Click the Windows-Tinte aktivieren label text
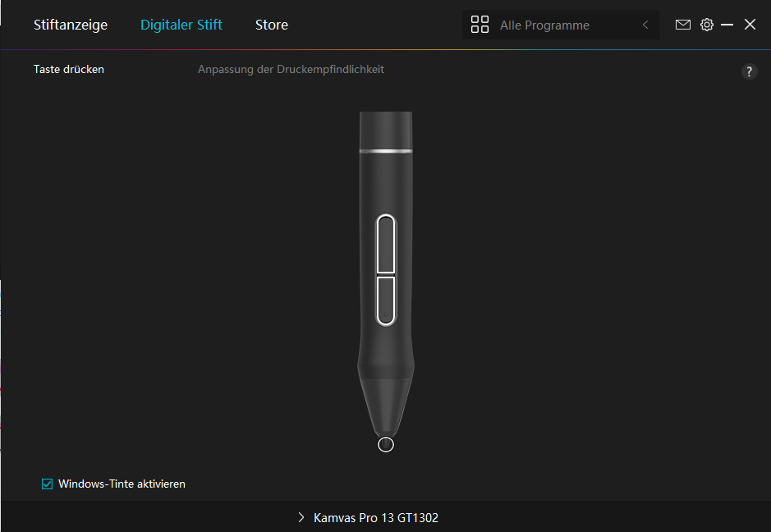Image resolution: width=771 pixels, height=532 pixels. 122,484
